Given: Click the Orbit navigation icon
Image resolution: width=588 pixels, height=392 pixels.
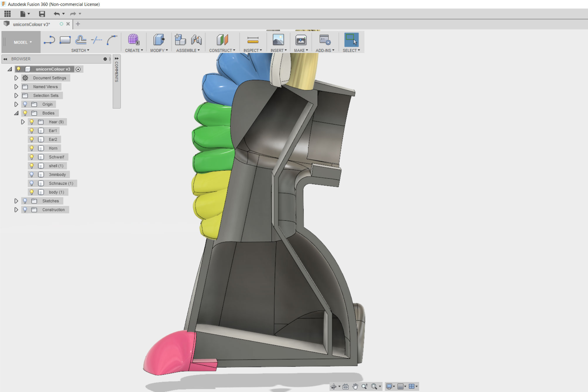Looking at the screenshot, I should (x=333, y=387).
